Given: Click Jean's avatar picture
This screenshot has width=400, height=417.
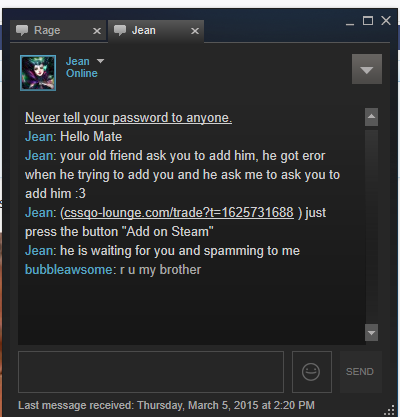Looking at the screenshot, I should tap(38, 73).
